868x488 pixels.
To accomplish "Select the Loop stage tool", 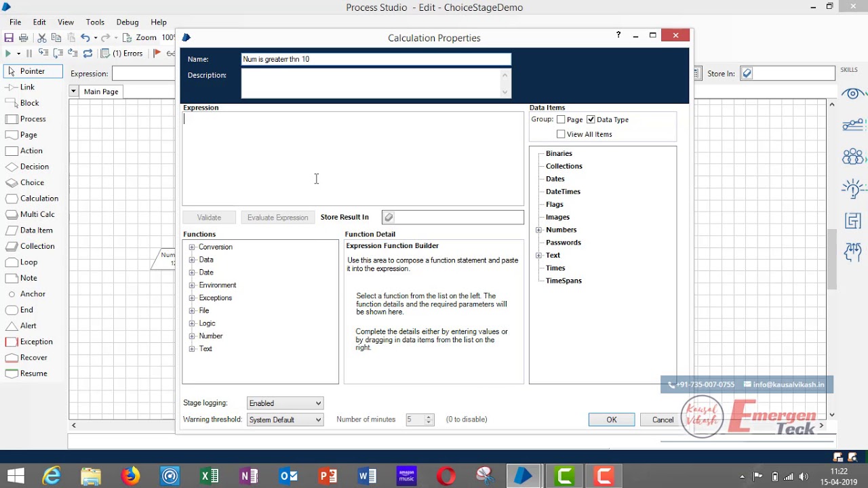I will coord(29,262).
